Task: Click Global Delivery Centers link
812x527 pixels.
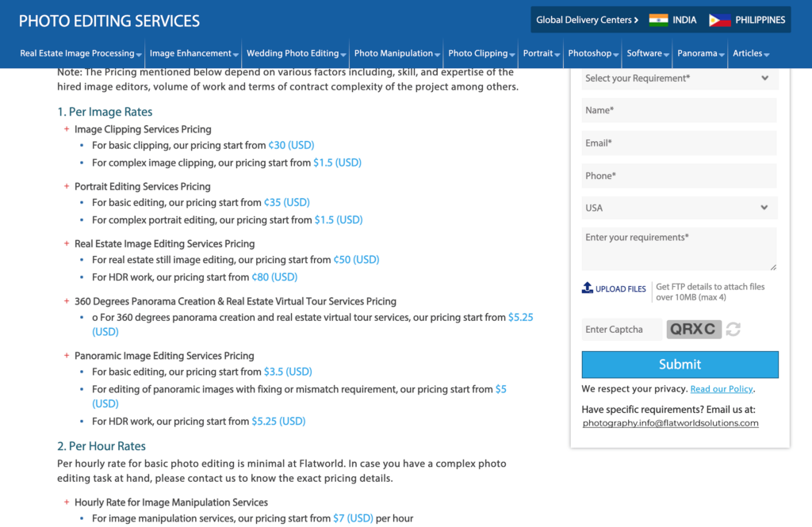Action: [x=587, y=20]
